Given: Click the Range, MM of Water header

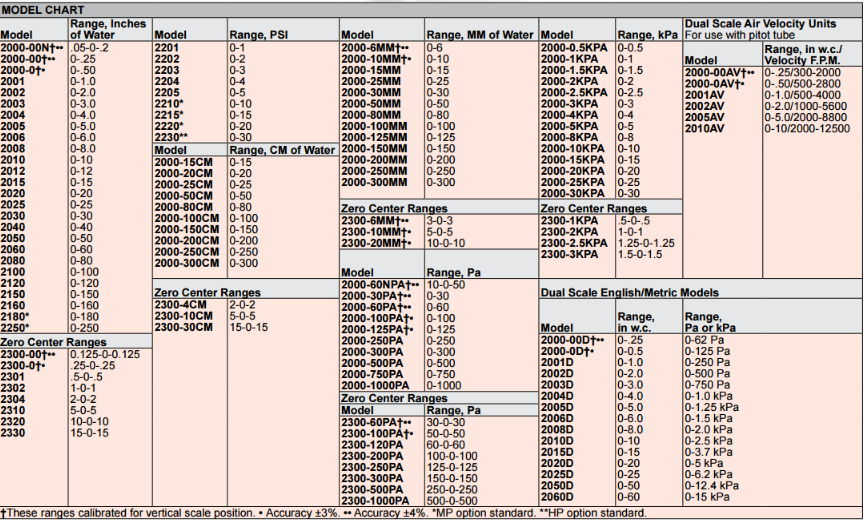Looking at the screenshot, I should pos(480,33).
